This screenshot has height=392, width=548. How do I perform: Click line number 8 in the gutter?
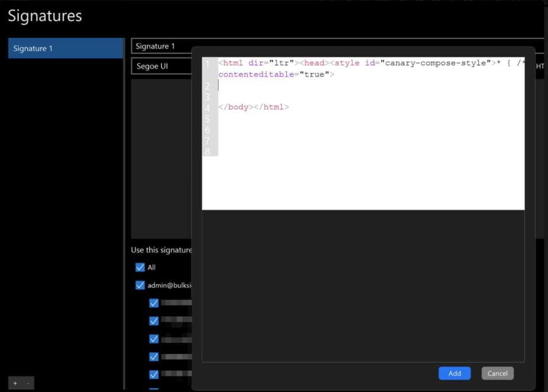207,151
